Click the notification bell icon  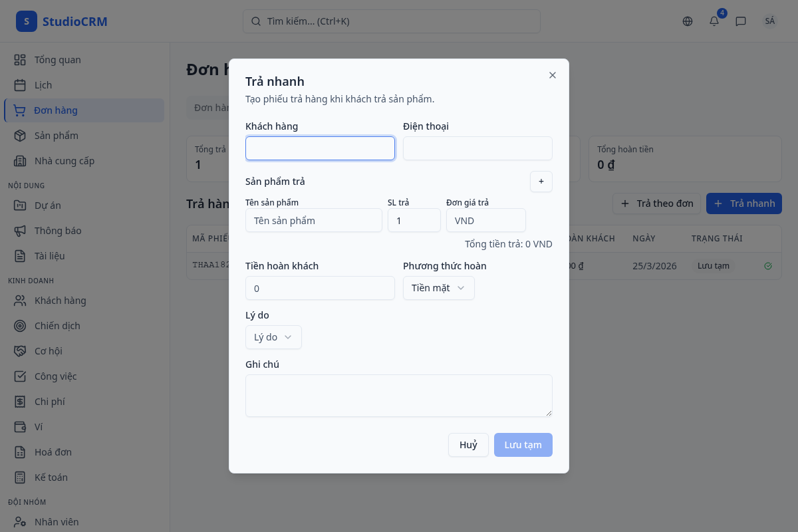714,21
